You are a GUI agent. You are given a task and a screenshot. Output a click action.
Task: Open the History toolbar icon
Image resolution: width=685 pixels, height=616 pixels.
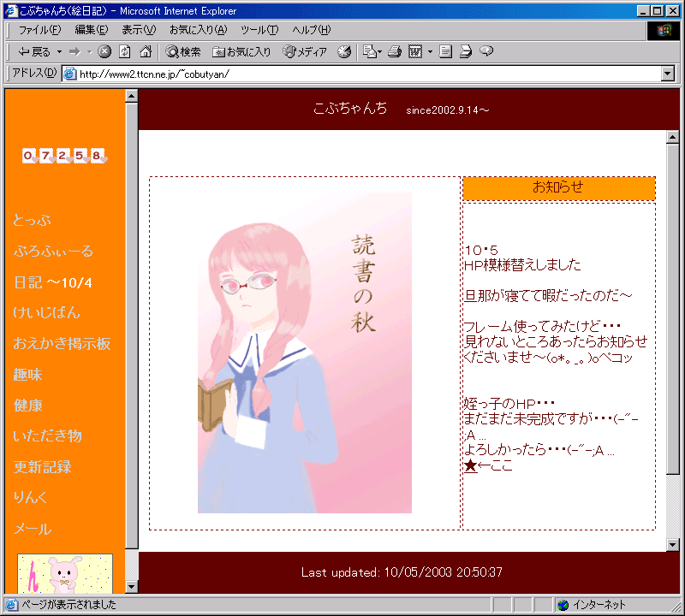(x=344, y=51)
